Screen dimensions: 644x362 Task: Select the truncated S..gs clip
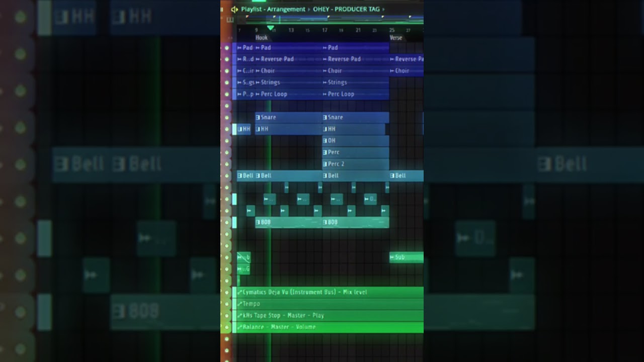[246, 82]
